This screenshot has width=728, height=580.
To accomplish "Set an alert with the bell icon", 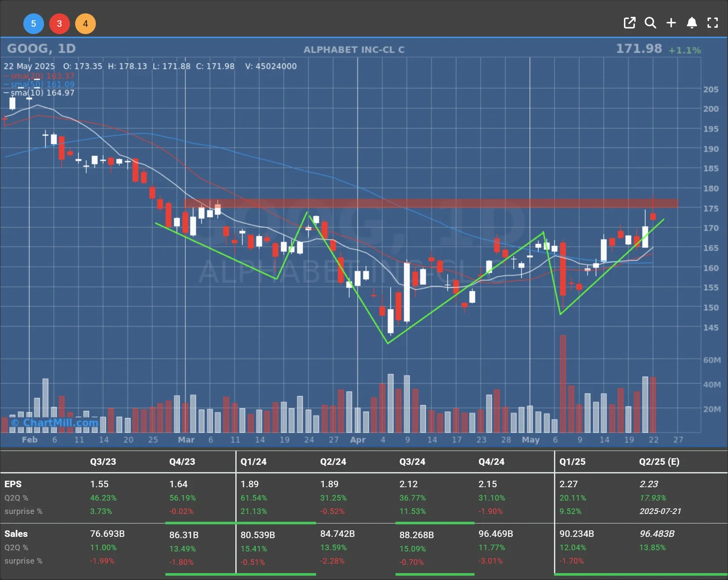I will pyautogui.click(x=692, y=23).
